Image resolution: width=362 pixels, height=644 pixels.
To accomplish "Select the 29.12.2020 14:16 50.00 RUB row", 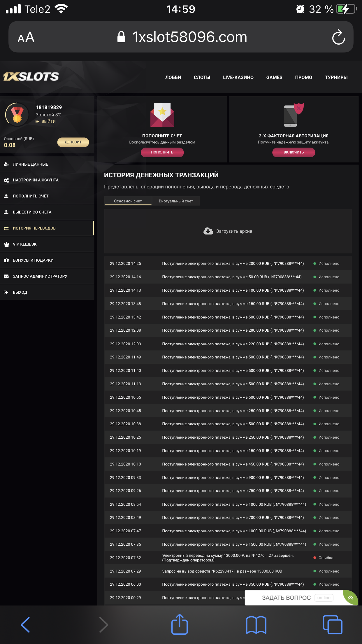I will (228, 277).
